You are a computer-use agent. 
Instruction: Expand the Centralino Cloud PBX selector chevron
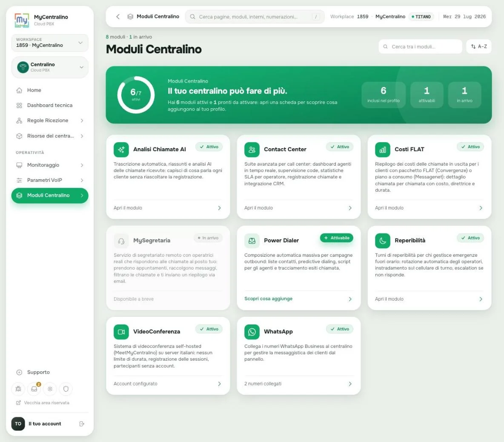(x=82, y=67)
